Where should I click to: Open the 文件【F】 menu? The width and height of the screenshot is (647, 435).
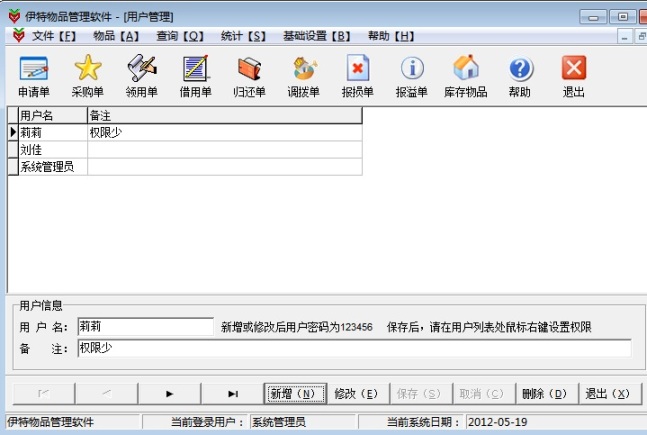click(54, 36)
